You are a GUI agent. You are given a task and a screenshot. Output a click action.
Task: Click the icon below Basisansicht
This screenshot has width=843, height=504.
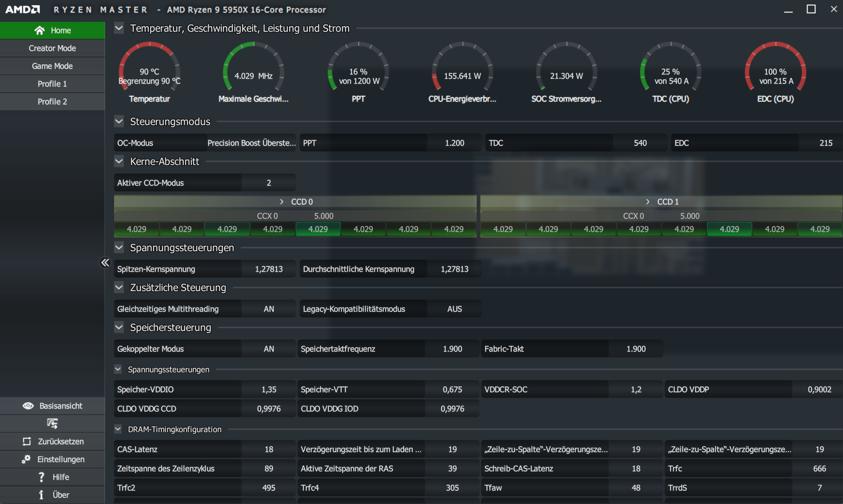point(52,424)
